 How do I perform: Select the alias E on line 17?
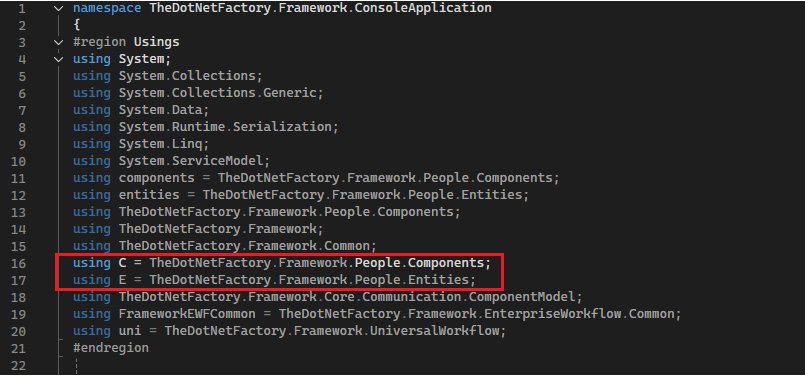(122, 280)
